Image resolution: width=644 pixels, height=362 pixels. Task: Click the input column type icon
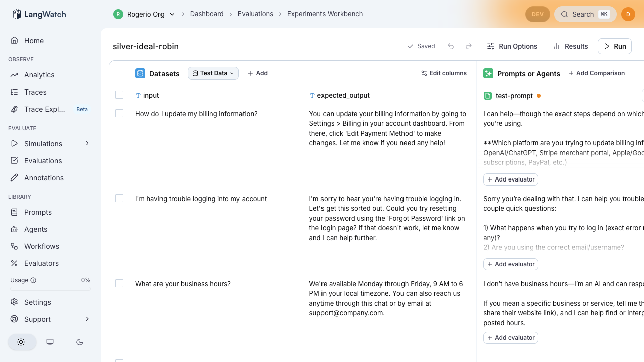[138, 96]
